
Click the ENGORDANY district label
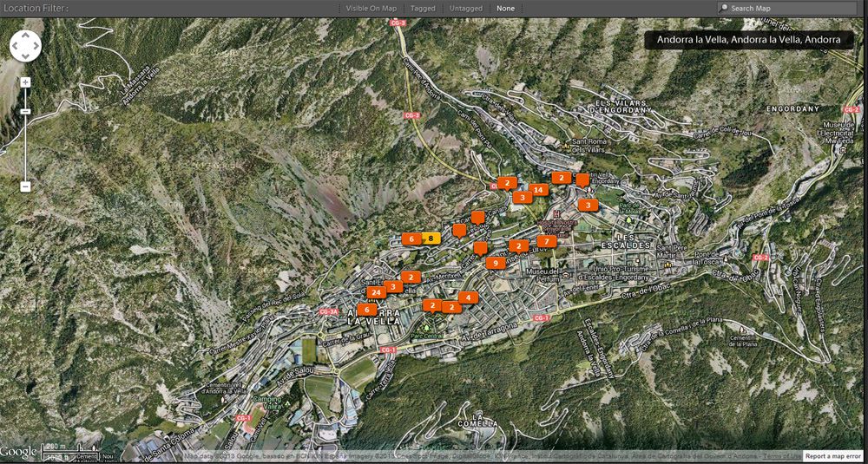792,109
